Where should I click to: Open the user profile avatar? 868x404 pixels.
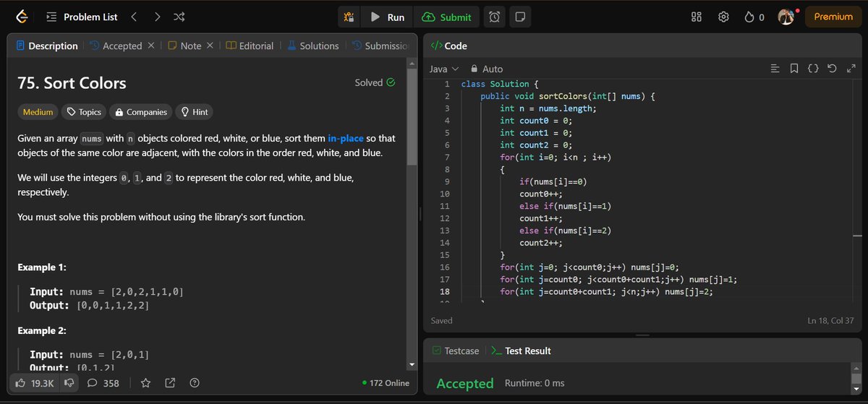pos(786,17)
